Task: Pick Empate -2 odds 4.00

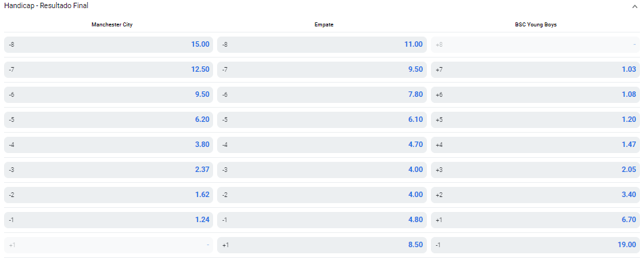Action: 321,195
